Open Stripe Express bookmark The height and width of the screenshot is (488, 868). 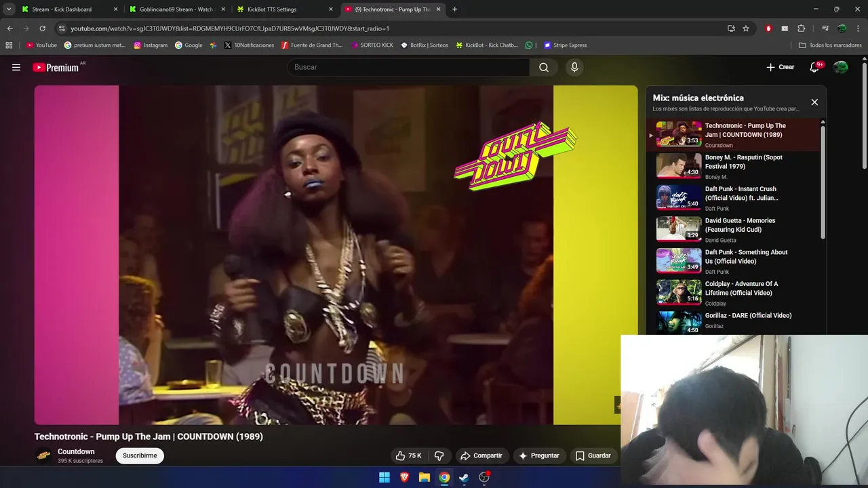pos(565,45)
